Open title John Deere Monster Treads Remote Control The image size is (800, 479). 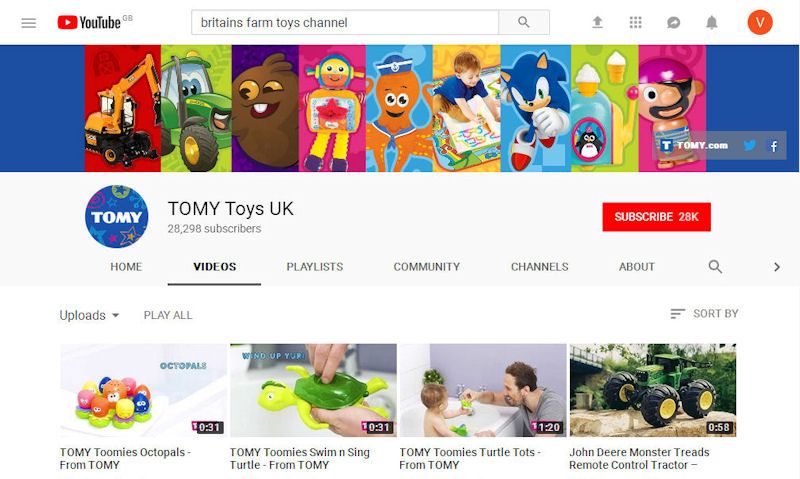click(x=639, y=459)
